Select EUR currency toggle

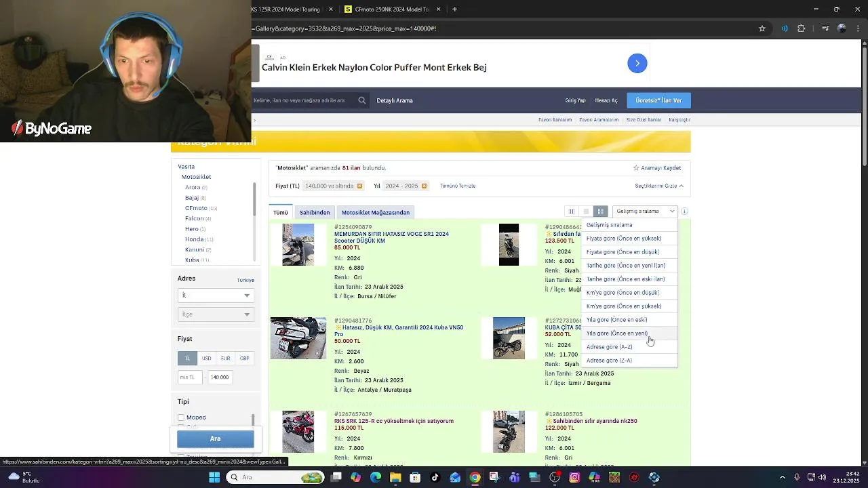[x=225, y=358]
